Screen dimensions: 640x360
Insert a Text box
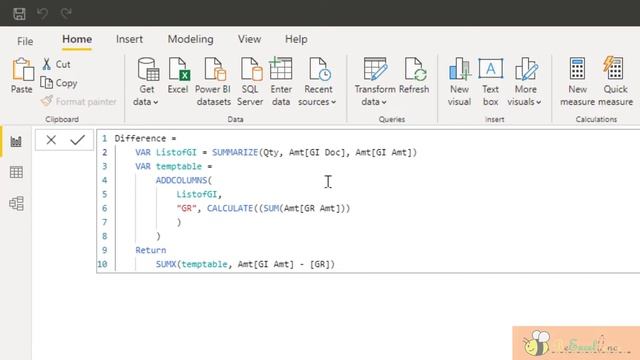pos(490,82)
